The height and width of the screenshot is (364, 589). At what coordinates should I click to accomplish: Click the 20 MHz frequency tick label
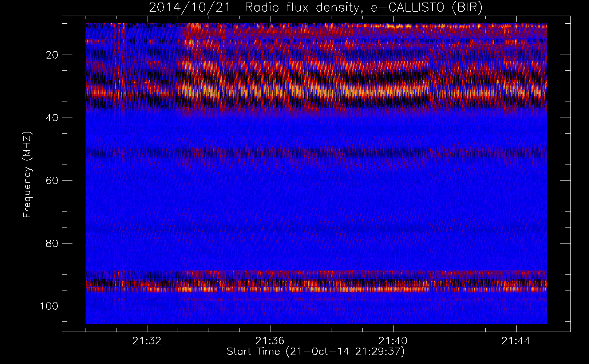52,55
